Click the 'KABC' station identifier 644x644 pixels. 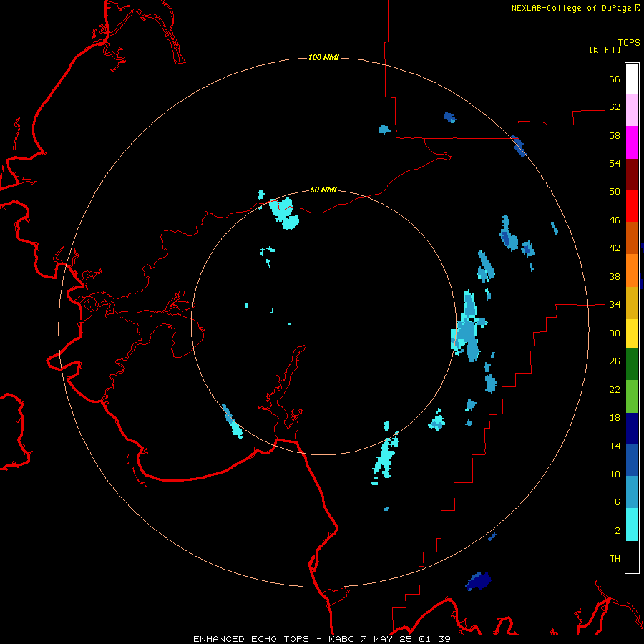[342, 639]
